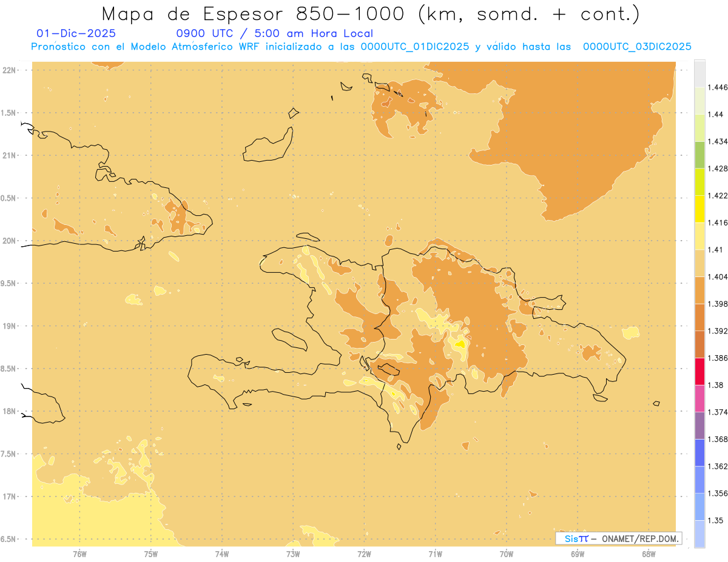Click the "19N" latitude label
Screen dimensions: 728x562
[x=9, y=326]
